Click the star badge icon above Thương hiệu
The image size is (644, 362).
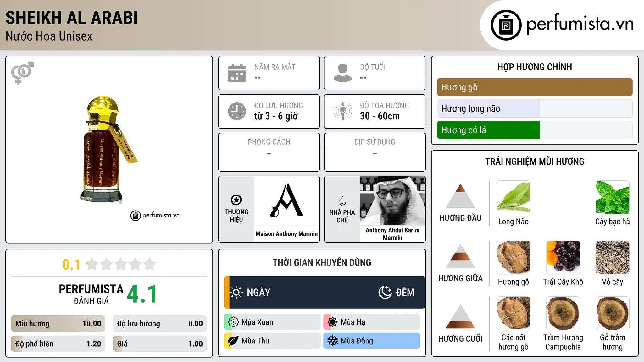tap(236, 200)
